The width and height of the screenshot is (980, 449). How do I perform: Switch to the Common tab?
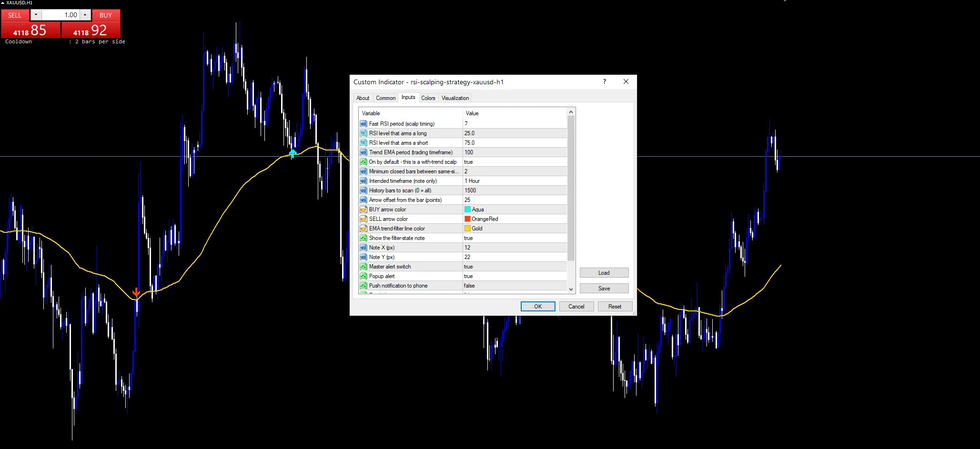click(x=385, y=98)
